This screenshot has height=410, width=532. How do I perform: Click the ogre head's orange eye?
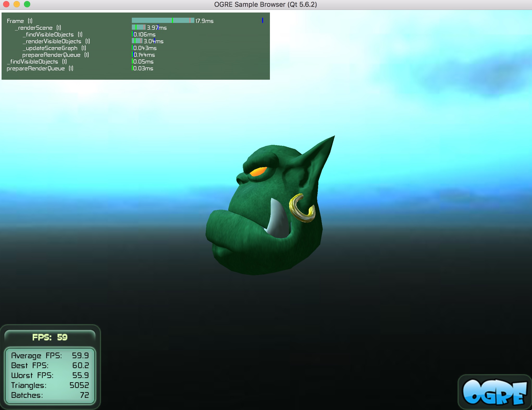(x=258, y=171)
